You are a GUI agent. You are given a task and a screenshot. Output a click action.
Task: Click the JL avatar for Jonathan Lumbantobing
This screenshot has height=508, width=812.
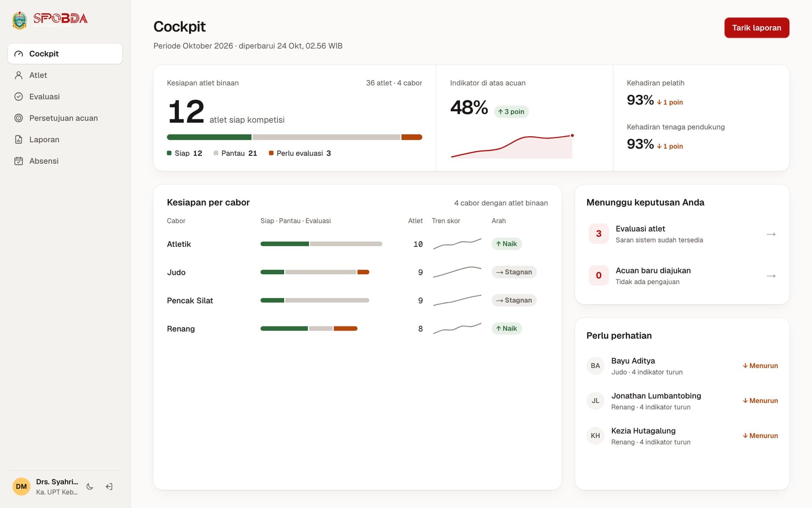pyautogui.click(x=595, y=400)
